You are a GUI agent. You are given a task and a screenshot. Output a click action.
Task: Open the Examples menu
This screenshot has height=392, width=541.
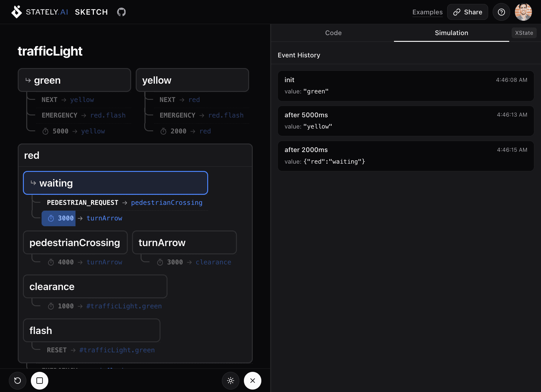click(x=427, y=12)
